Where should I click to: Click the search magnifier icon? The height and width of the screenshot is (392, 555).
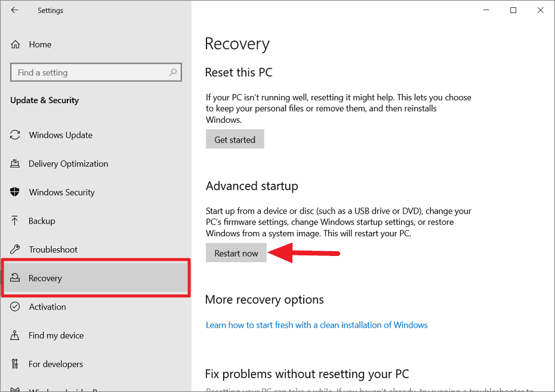pos(172,73)
